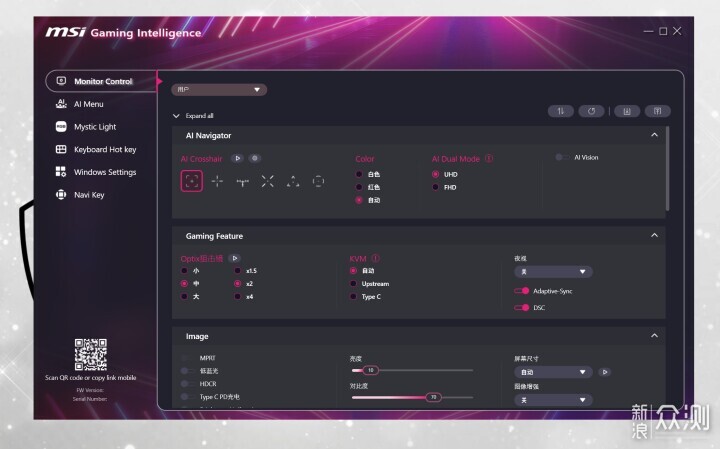Click the AI Dual Mode info icon
This screenshot has width=720, height=449.
489,158
